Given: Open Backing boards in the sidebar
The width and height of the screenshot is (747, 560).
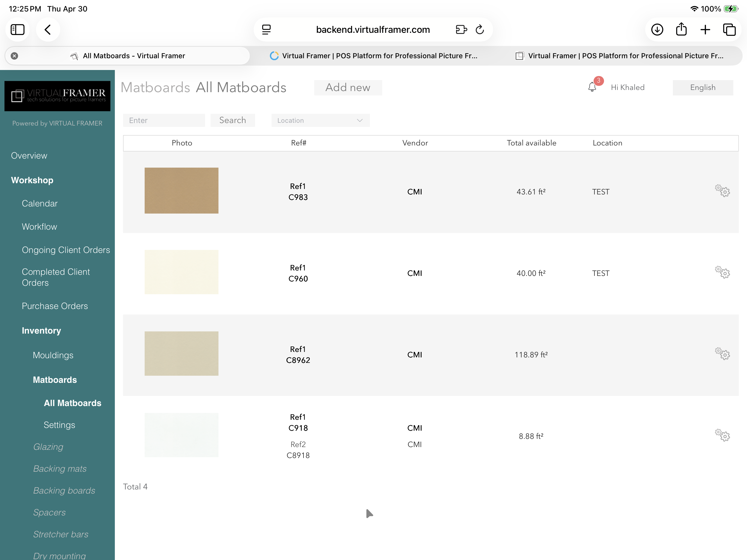Looking at the screenshot, I should coord(64,491).
